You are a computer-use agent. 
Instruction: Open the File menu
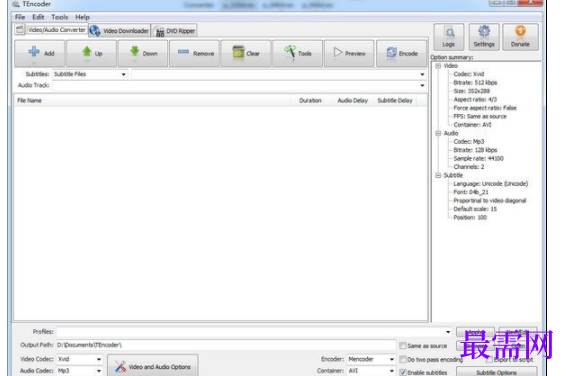point(20,17)
